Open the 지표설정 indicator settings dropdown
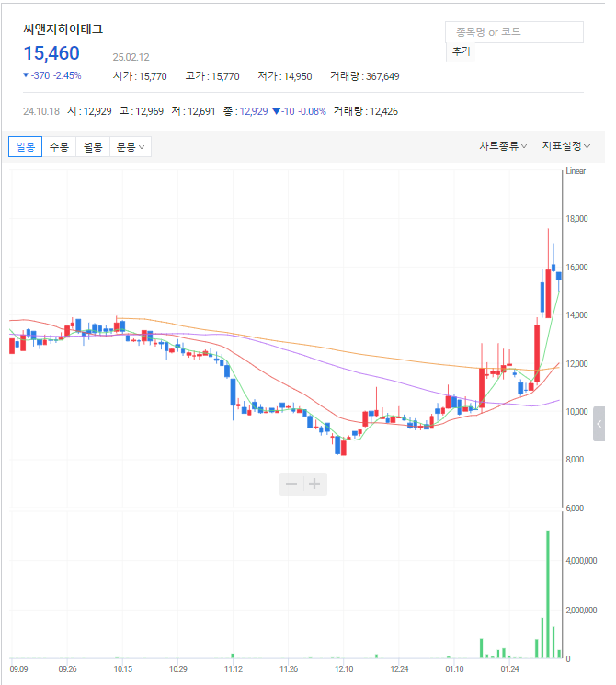The height and width of the screenshot is (685, 616). pos(566,146)
